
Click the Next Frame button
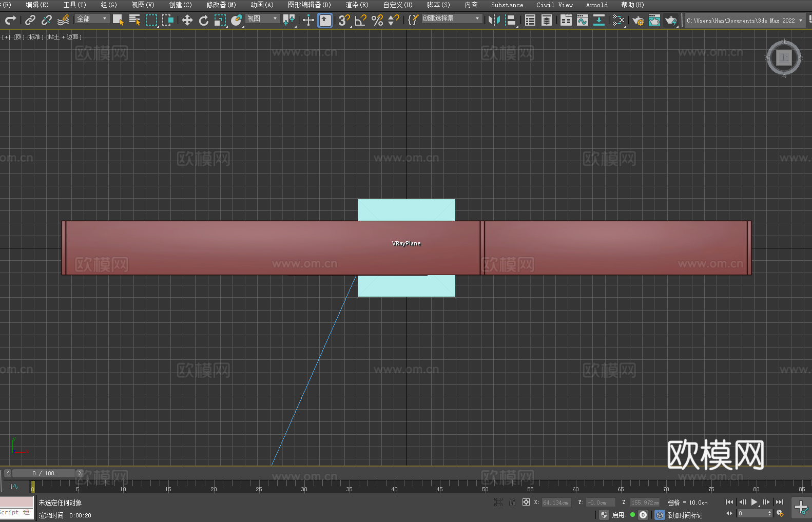coord(766,502)
